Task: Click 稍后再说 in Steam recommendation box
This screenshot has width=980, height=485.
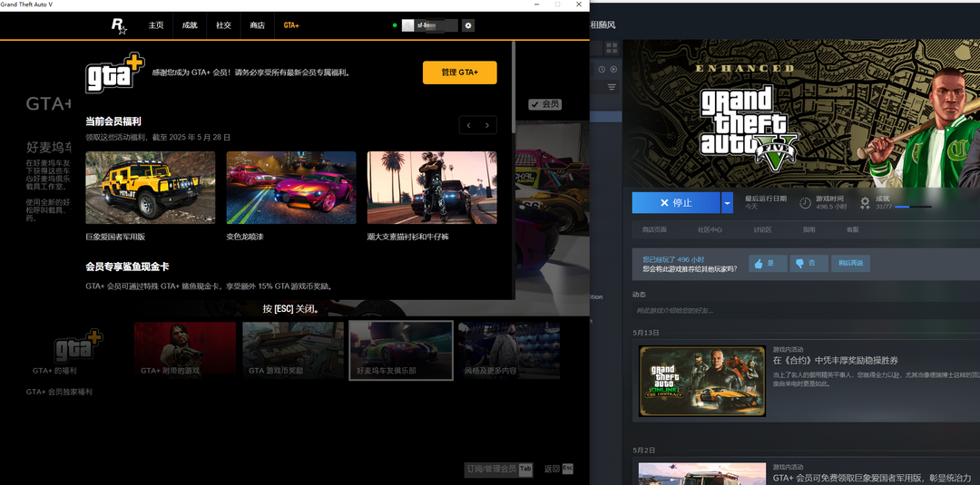Action: coord(850,264)
